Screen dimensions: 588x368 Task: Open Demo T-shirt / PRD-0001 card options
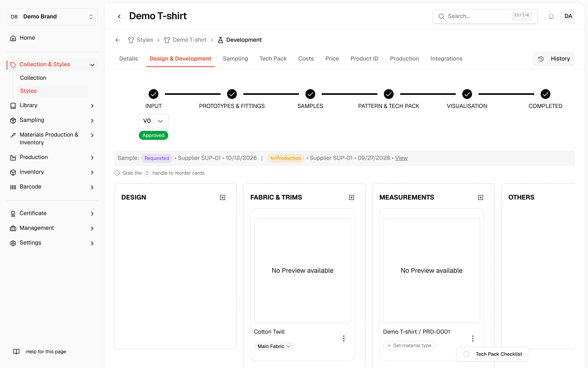pos(473,339)
